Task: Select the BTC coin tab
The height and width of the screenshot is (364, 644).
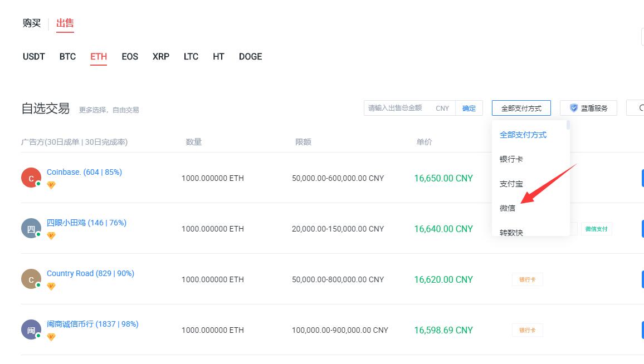Action: (x=67, y=57)
